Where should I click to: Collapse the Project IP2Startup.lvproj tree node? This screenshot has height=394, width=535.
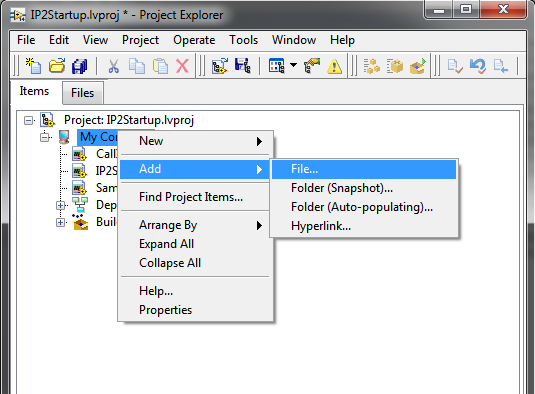tap(29, 120)
